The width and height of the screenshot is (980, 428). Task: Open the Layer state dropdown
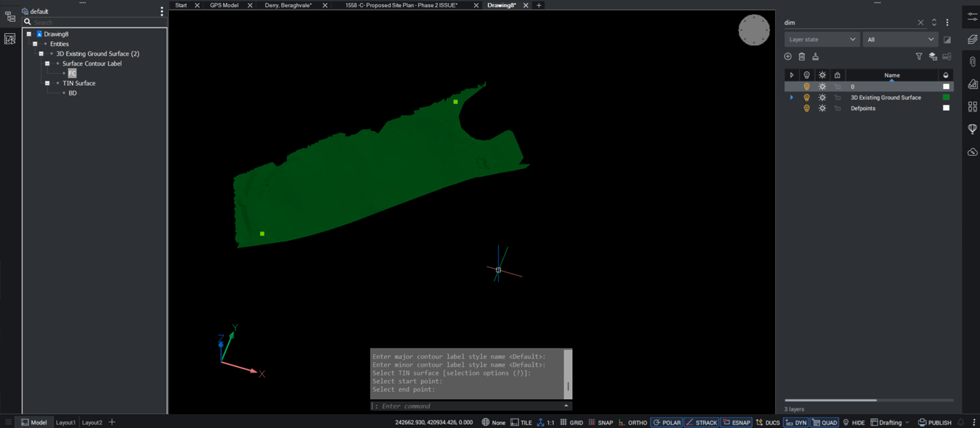click(822, 40)
